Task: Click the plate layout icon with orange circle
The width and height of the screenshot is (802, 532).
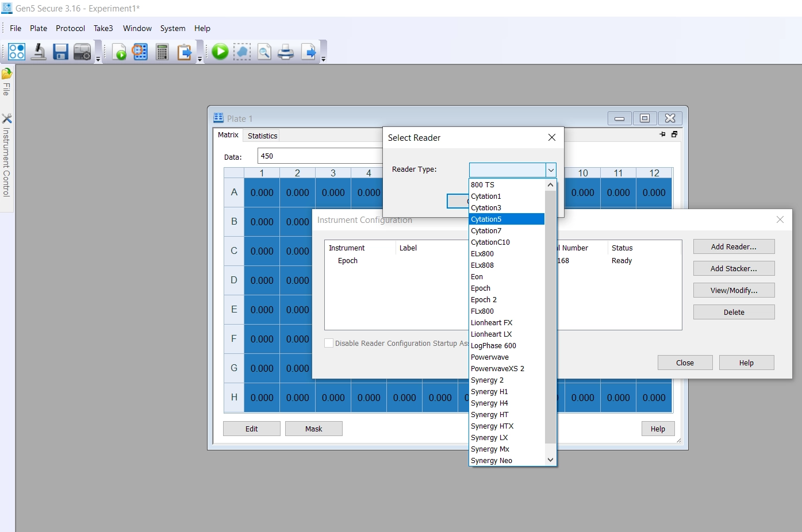Action: coord(140,52)
